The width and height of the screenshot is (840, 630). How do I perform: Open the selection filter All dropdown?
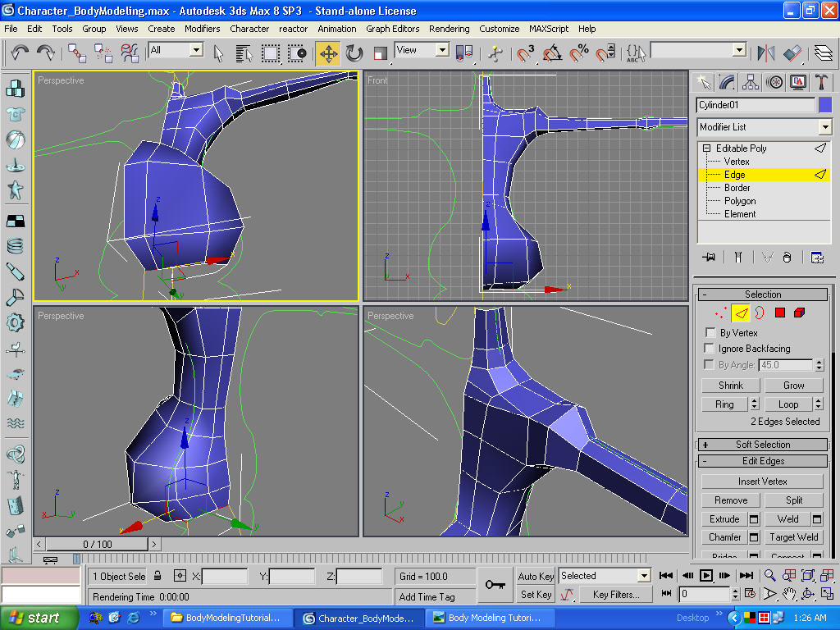[197, 50]
